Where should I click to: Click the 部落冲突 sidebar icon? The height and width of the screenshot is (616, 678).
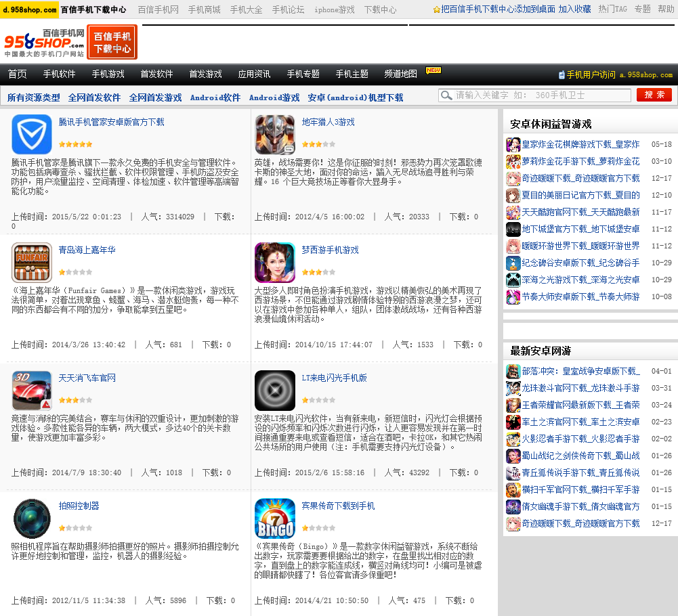point(513,371)
